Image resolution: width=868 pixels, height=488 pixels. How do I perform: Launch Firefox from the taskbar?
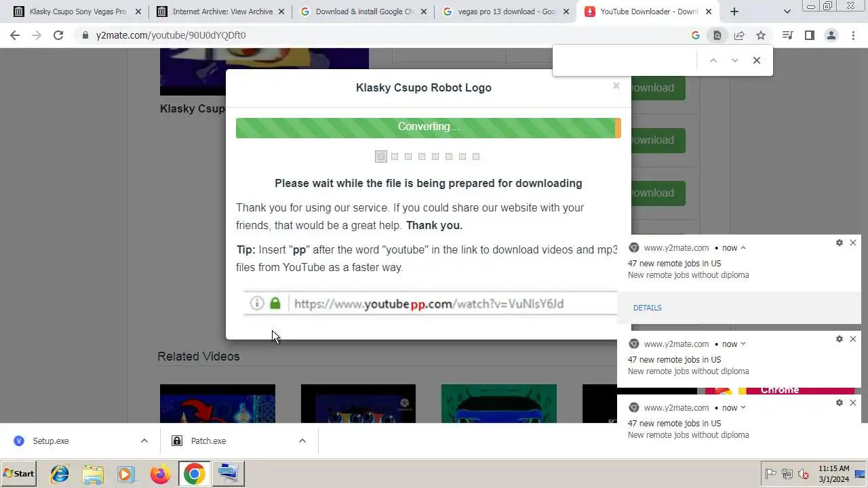coord(160,474)
